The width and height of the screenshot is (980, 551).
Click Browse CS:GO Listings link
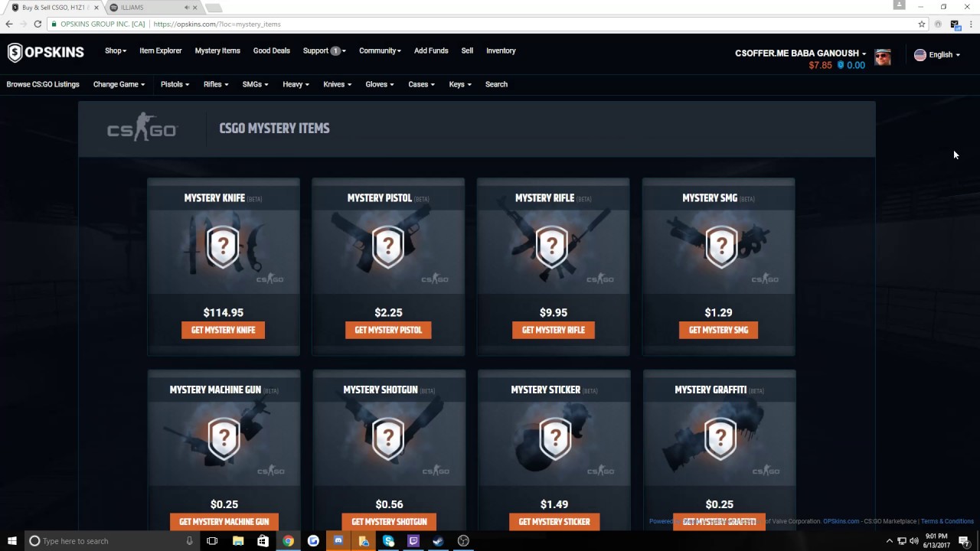pos(43,84)
